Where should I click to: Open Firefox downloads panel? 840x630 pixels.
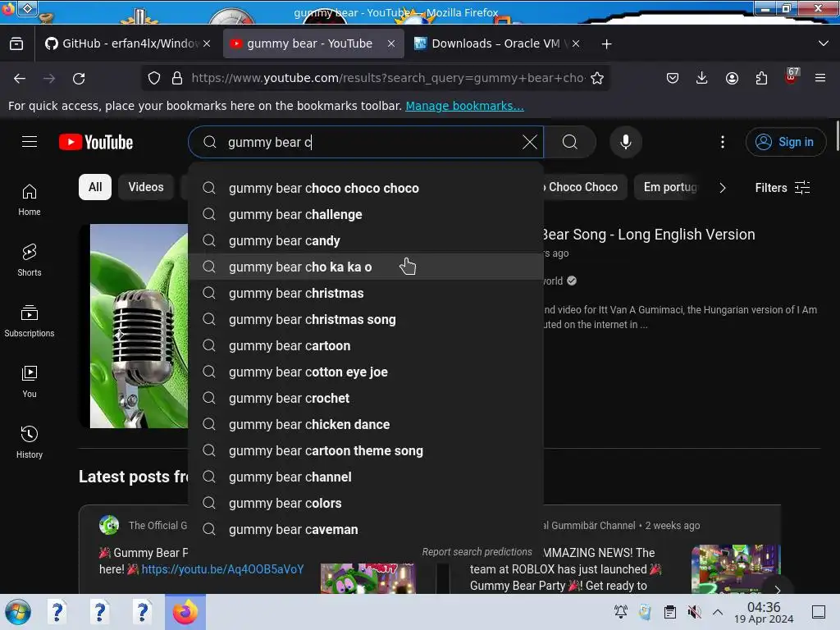pyautogui.click(x=701, y=78)
